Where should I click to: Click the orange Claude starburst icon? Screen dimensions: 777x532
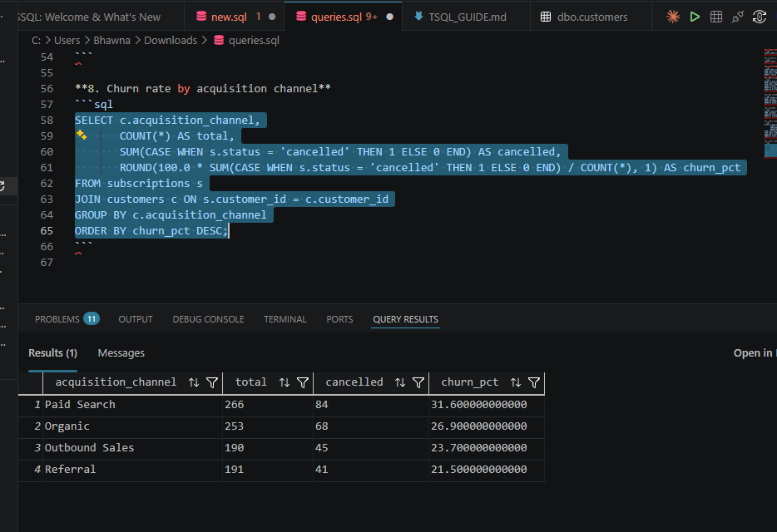click(673, 17)
